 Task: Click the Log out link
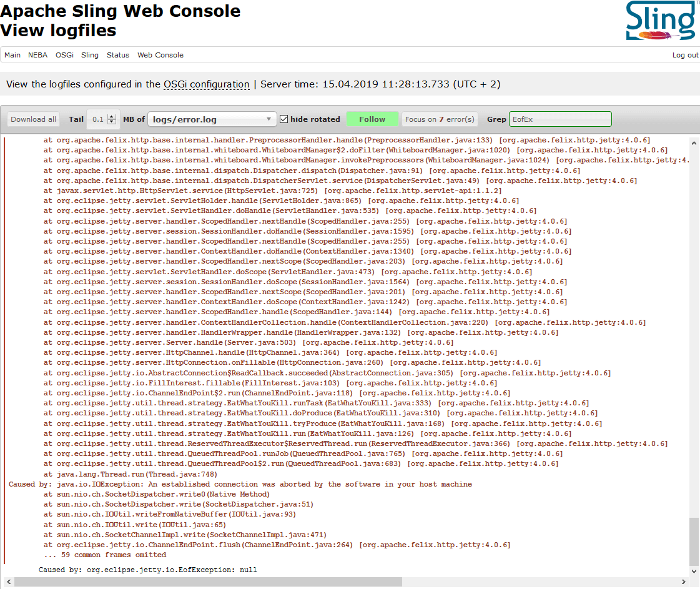point(685,55)
